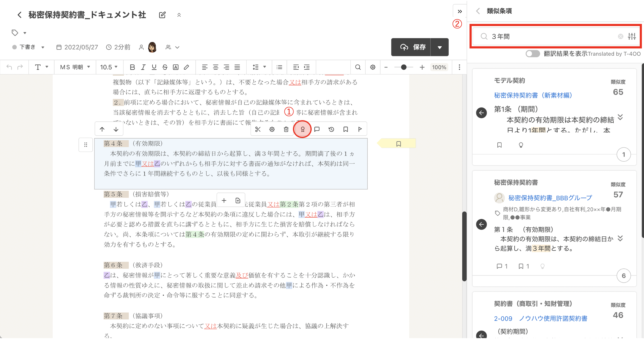Open clause history clock icon
The width and height of the screenshot is (644, 339).
(331, 130)
